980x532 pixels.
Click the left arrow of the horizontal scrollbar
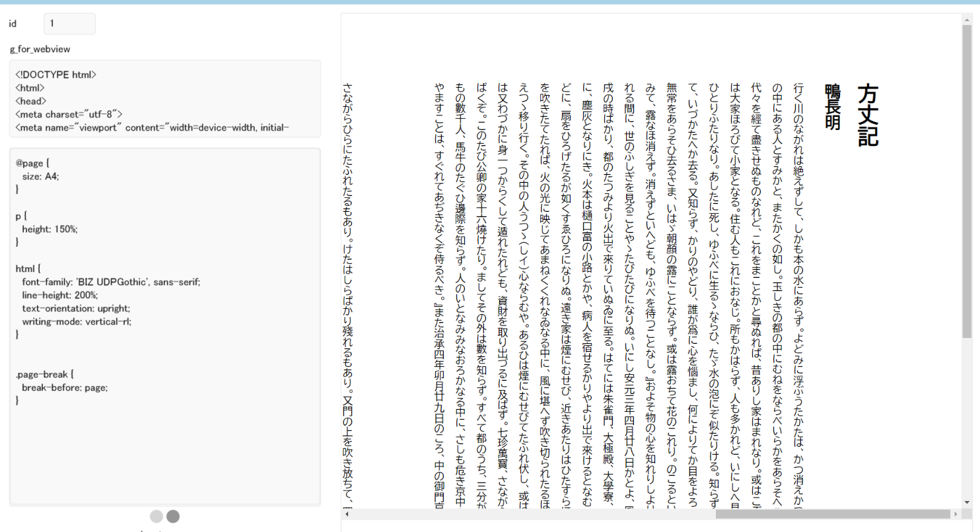tap(347, 514)
